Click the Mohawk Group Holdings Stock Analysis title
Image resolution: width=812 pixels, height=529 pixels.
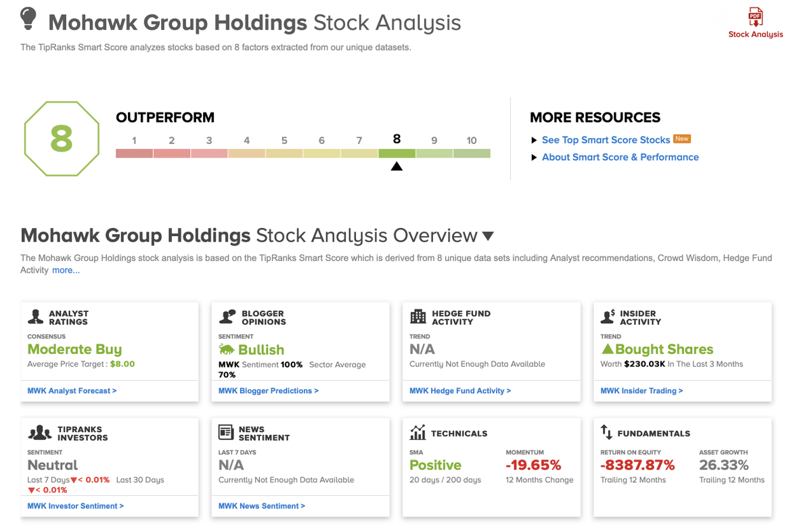pyautogui.click(x=254, y=22)
